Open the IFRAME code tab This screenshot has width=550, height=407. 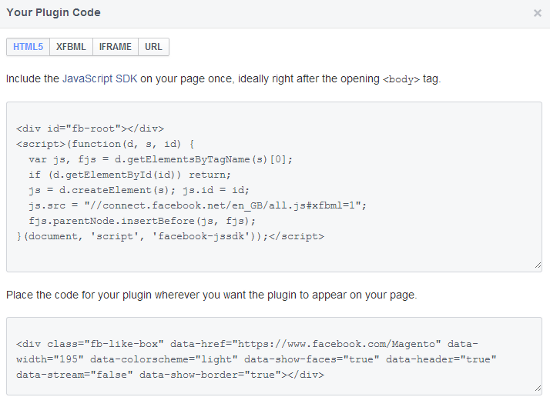[115, 47]
